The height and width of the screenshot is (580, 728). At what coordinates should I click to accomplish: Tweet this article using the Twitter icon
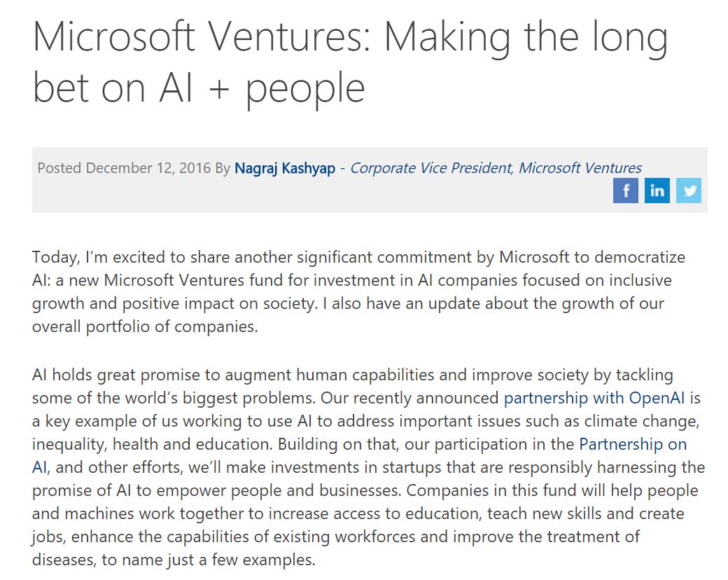pos(689,191)
